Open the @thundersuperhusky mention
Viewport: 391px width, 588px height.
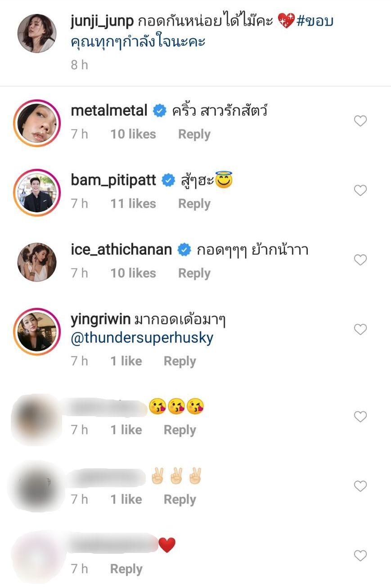(142, 338)
